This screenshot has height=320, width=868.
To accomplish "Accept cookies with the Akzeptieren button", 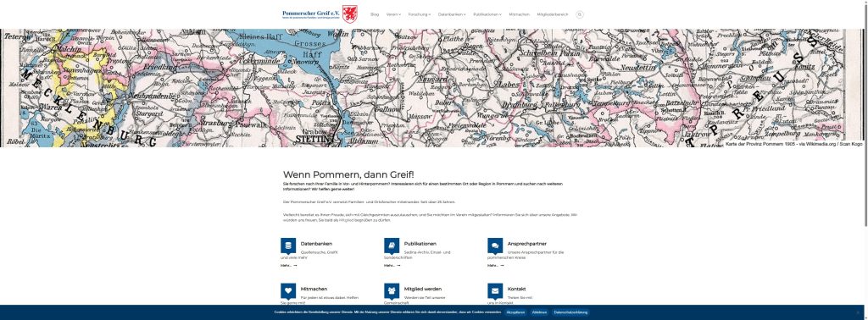I will (516, 312).
